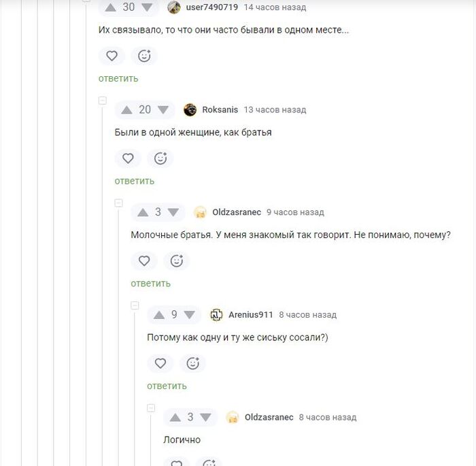
Task: Open Roksanis avatar thumbnail
Action: 190,110
